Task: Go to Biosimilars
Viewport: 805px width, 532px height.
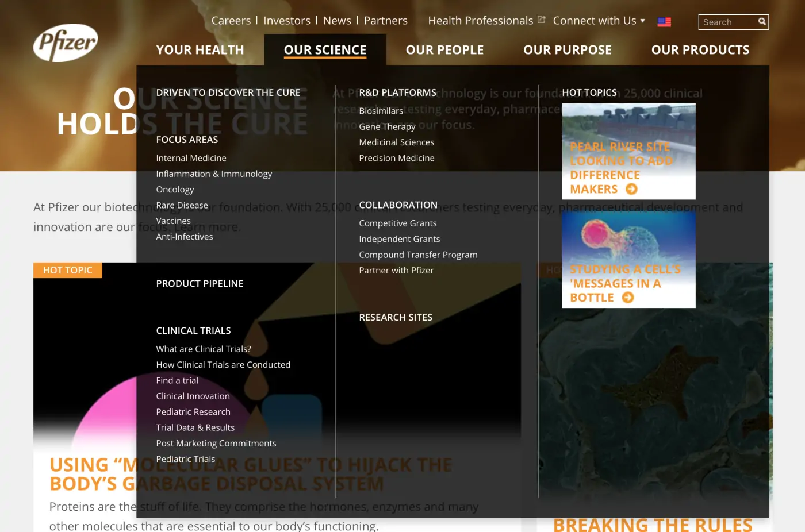Action: 381,111
